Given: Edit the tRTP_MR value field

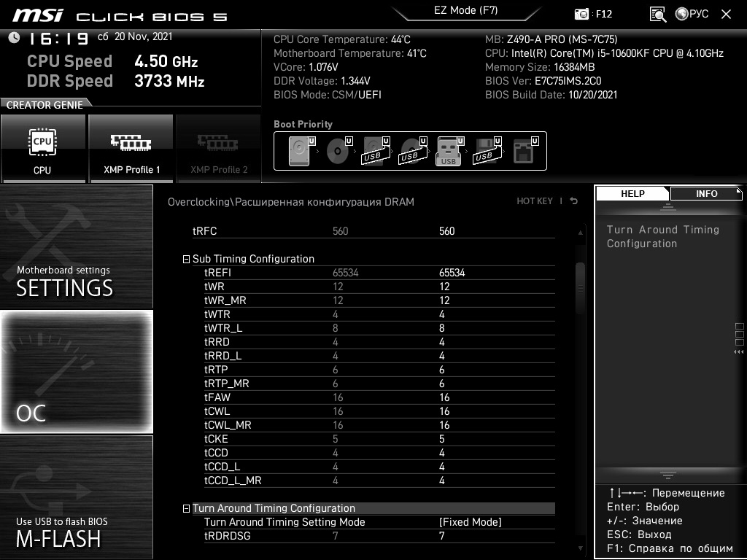Looking at the screenshot, I should pos(442,384).
